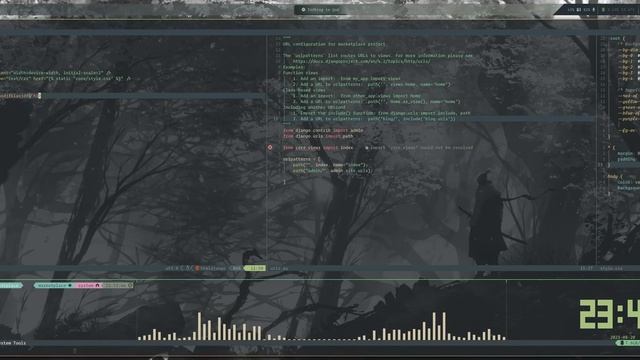Click the 'Class-based views' docstring line
This screenshot has height=360, width=640.
click(x=304, y=90)
